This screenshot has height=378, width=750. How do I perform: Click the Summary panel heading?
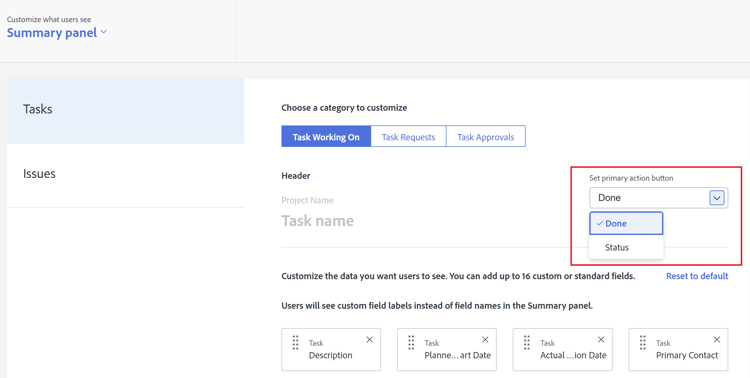point(52,33)
